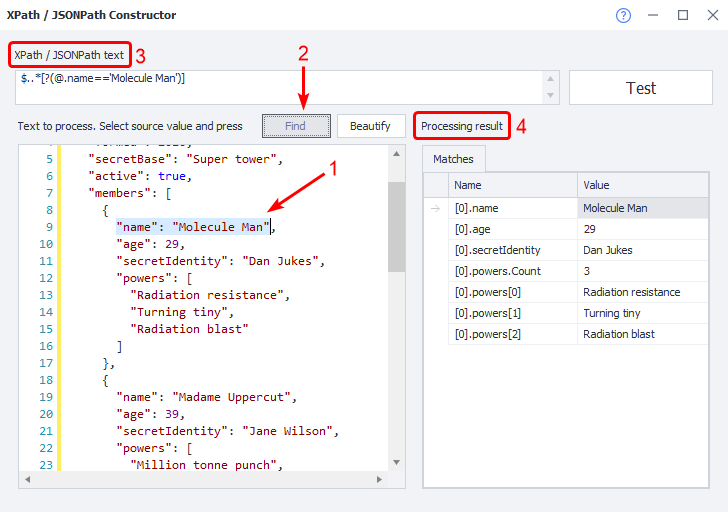
Task: Maximize the constructor window
Action: point(683,15)
